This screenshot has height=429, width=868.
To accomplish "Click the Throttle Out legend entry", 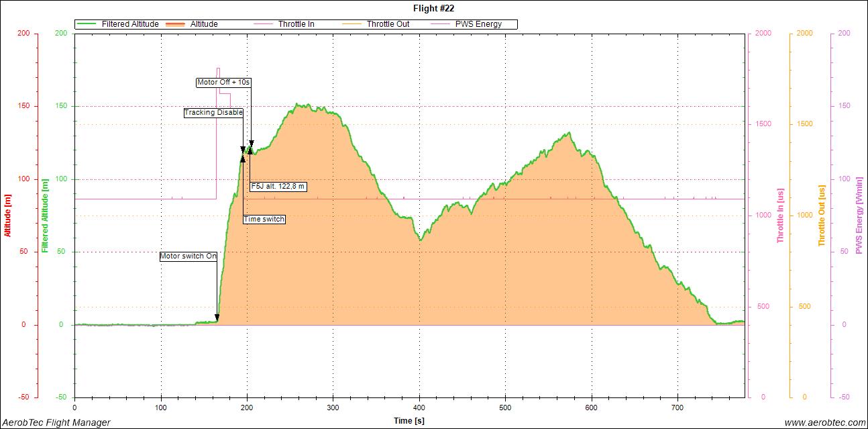I will tap(377, 24).
